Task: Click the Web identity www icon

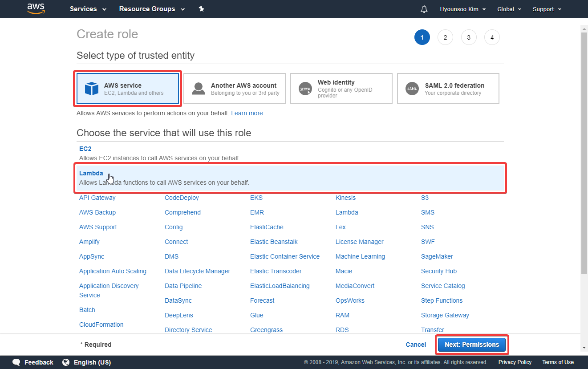Action: click(x=305, y=89)
